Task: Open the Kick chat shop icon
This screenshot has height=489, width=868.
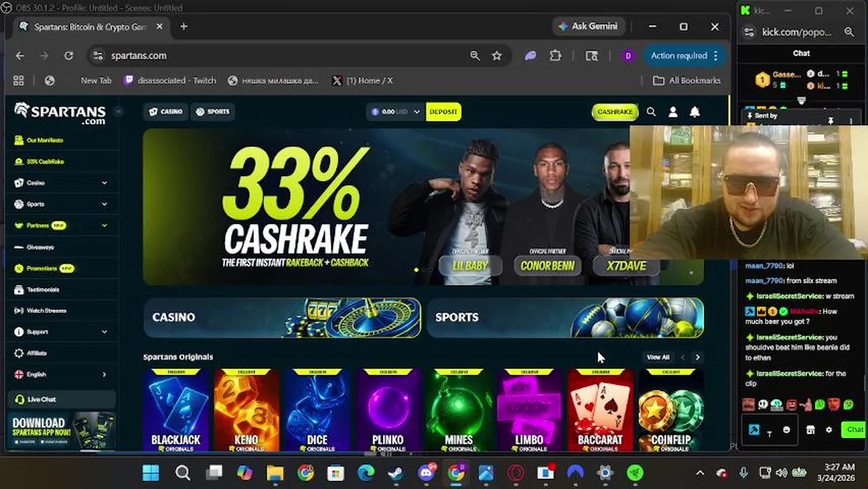Action: [x=810, y=430]
